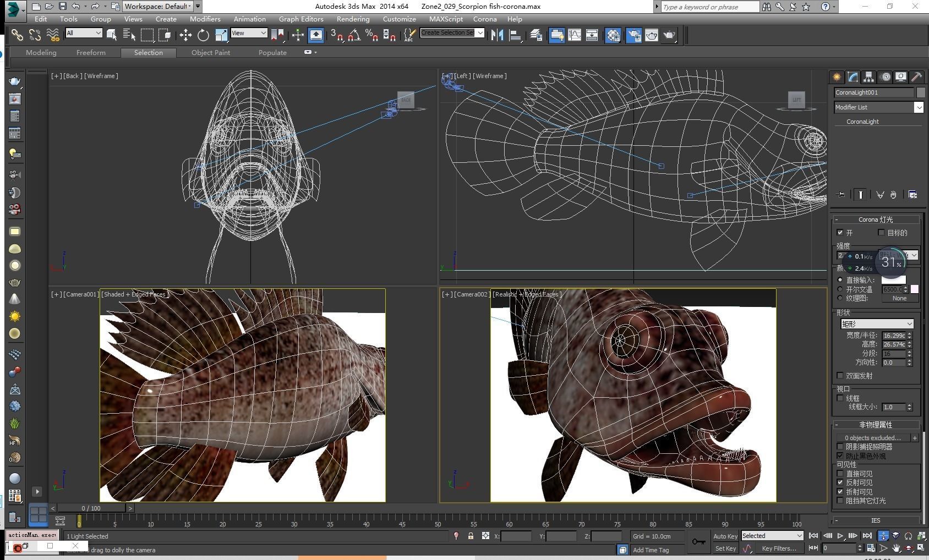Toggle the Selection Lock padlock icon
The width and height of the screenshot is (929, 560).
[471, 536]
